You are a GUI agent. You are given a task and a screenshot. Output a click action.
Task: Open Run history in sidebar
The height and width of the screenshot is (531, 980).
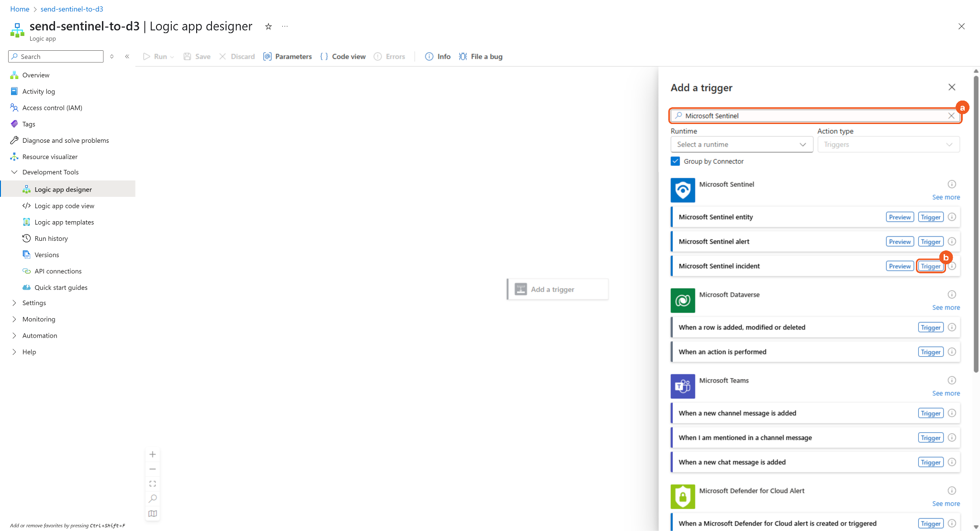[x=51, y=238]
